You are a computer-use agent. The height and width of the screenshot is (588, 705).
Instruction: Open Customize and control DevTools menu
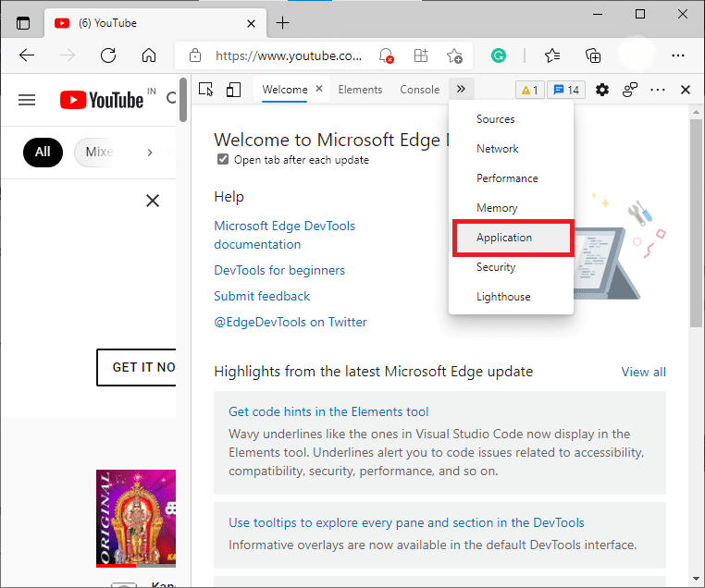click(x=658, y=90)
